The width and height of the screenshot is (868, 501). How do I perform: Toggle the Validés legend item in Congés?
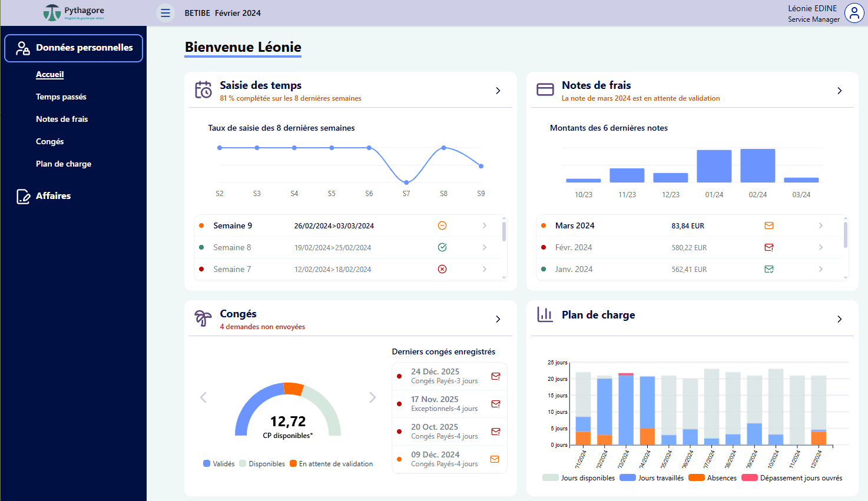click(x=219, y=464)
